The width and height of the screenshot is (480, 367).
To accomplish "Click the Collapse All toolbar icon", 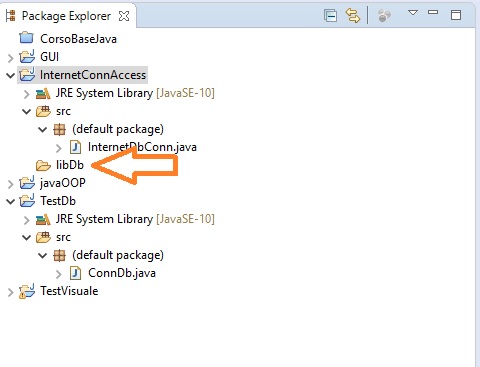I will (x=330, y=16).
